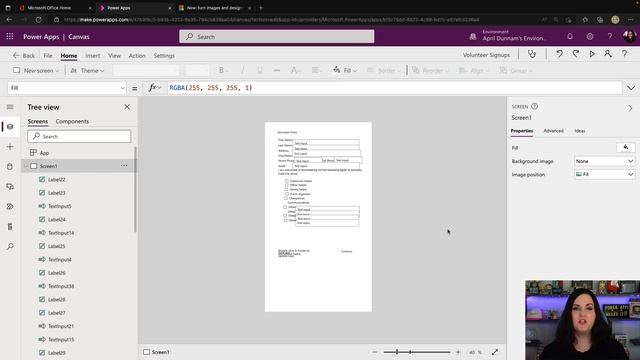640x360 pixels.
Task: Select the Home ribbon tab
Action: pos(69,56)
